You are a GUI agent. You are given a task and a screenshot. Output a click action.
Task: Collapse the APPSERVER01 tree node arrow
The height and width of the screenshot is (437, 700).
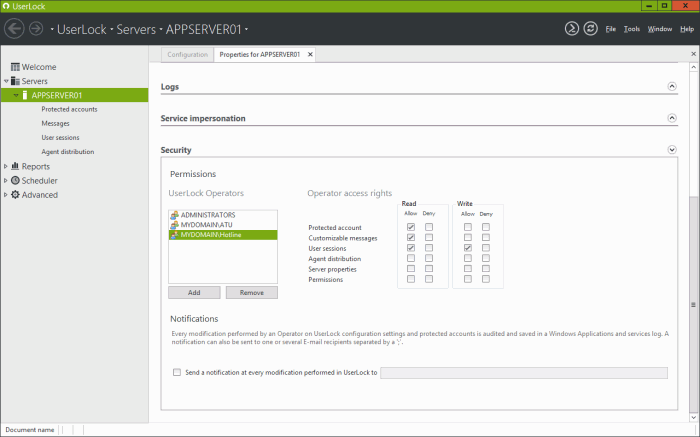pos(16,96)
